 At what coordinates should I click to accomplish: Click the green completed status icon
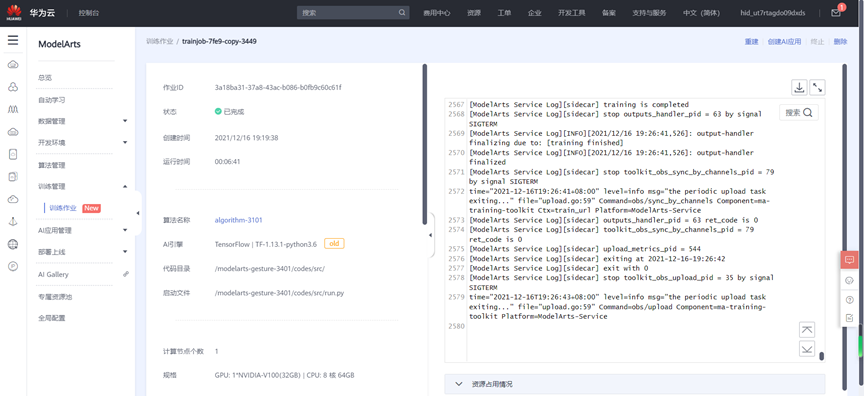218,111
